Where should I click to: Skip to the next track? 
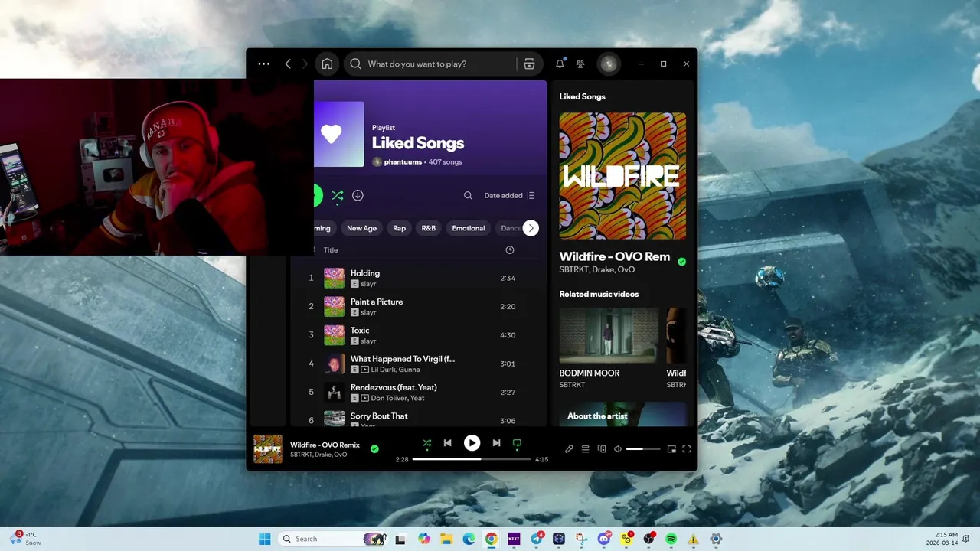click(496, 443)
